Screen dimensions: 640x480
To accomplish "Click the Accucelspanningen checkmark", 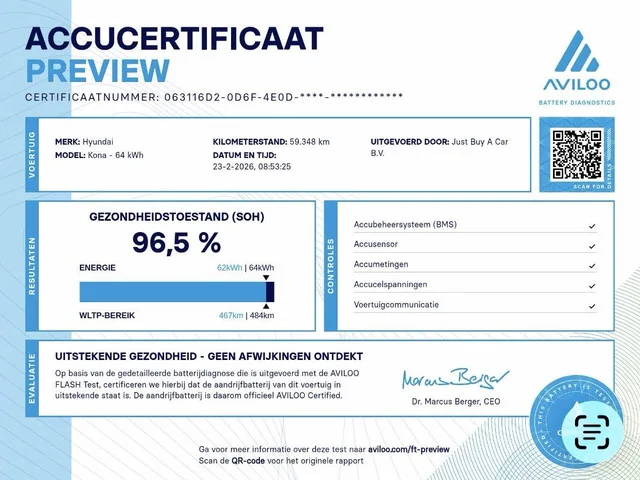I will (593, 285).
